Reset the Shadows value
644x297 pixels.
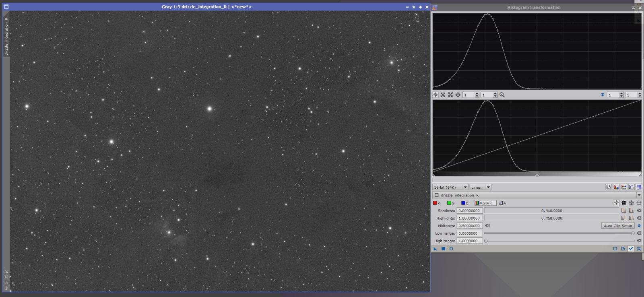click(639, 210)
